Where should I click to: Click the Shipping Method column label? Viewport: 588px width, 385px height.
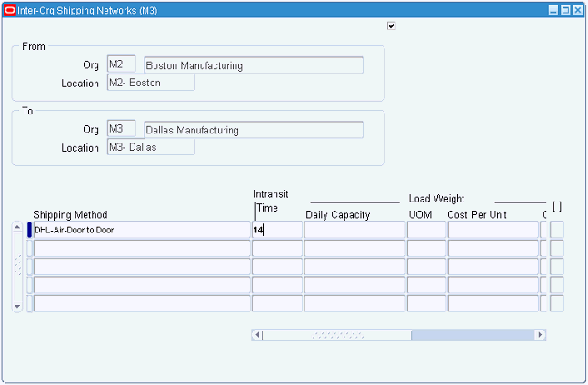[70, 214]
